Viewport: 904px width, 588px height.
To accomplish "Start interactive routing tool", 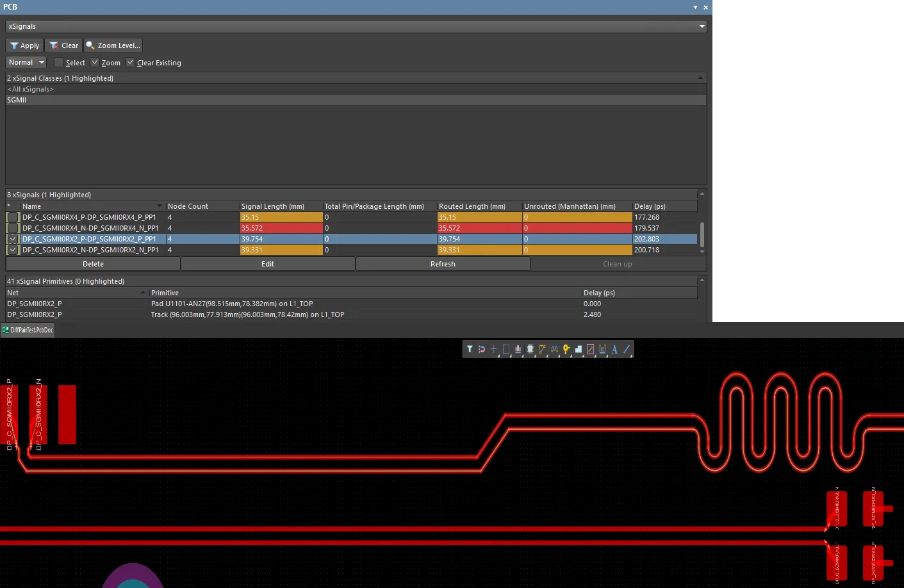I will [x=543, y=349].
